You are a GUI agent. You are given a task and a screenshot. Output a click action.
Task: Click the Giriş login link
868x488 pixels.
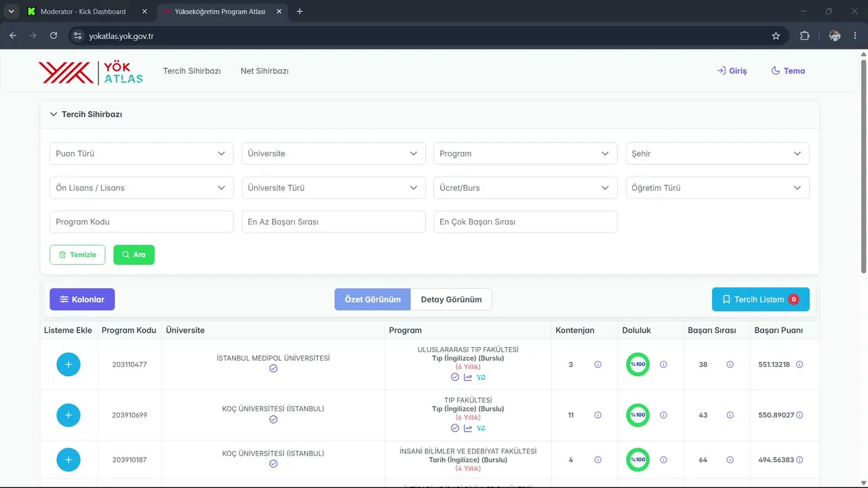[x=732, y=71]
